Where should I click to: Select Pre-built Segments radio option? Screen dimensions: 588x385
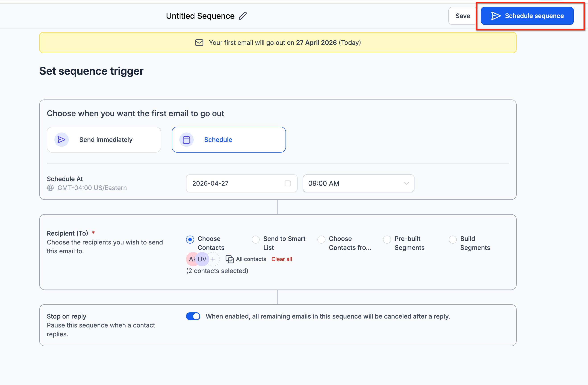pos(387,239)
